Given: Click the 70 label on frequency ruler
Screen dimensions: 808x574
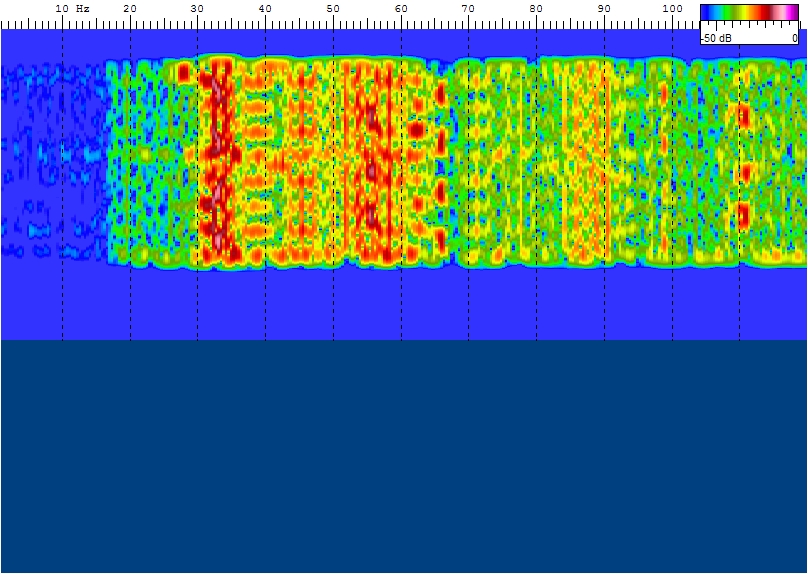Looking at the screenshot, I should pos(468,9).
